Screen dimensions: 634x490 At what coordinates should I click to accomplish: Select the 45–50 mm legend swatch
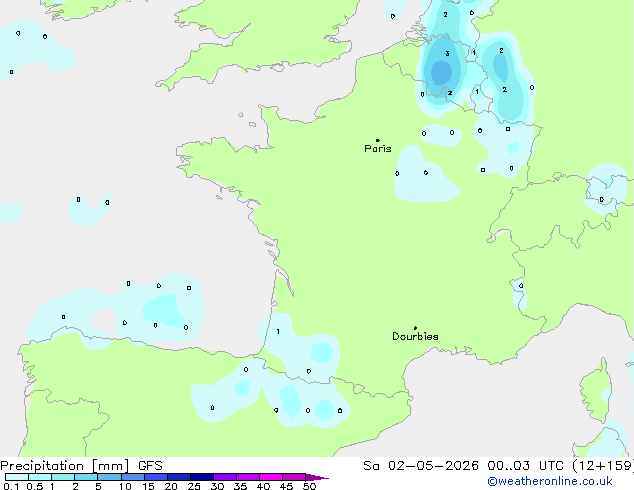tap(294, 477)
